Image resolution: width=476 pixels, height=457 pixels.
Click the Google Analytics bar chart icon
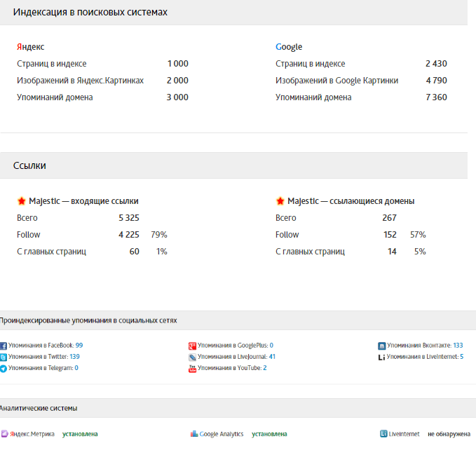(194, 434)
